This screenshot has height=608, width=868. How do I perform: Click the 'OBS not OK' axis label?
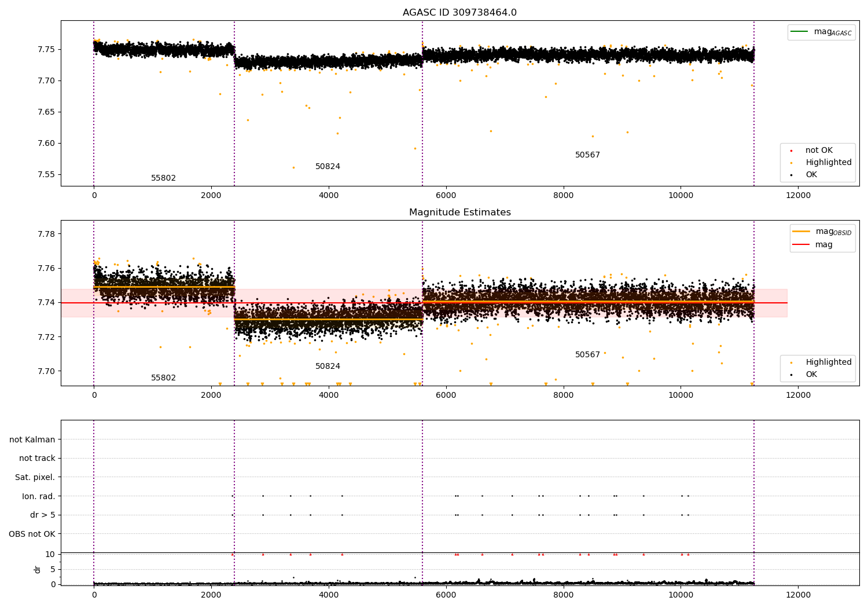pyautogui.click(x=32, y=534)
